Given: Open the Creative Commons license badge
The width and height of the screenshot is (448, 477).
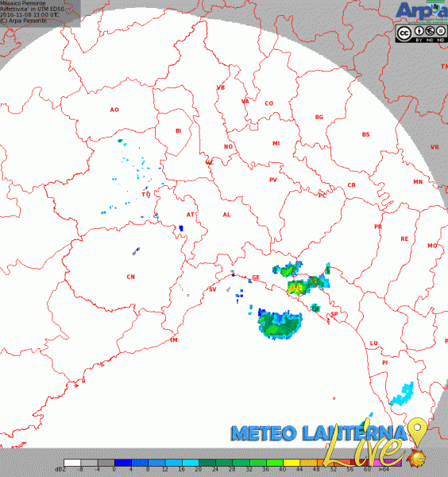Looking at the screenshot, I should 421,33.
